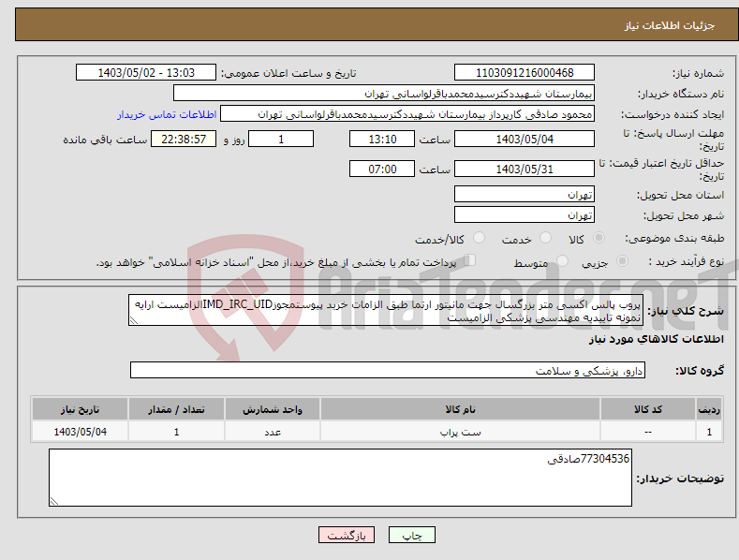Click the ردیف column header

tap(709, 409)
